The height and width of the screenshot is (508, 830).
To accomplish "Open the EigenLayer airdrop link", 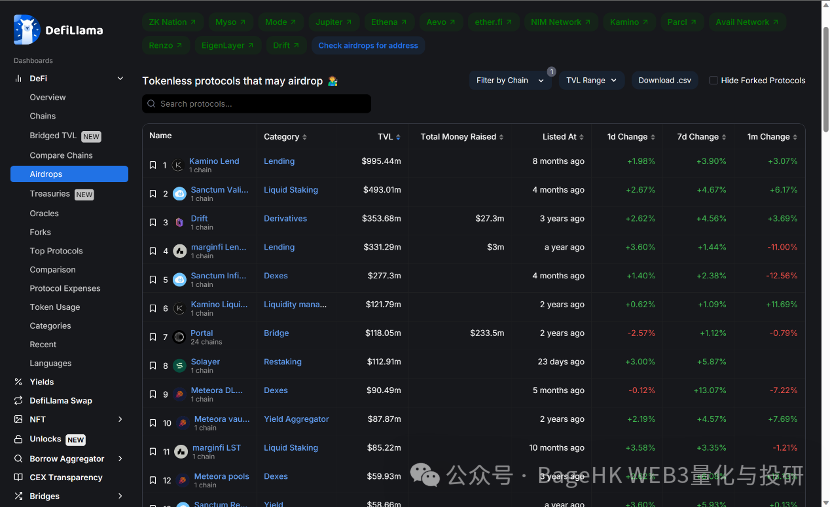I will point(227,46).
